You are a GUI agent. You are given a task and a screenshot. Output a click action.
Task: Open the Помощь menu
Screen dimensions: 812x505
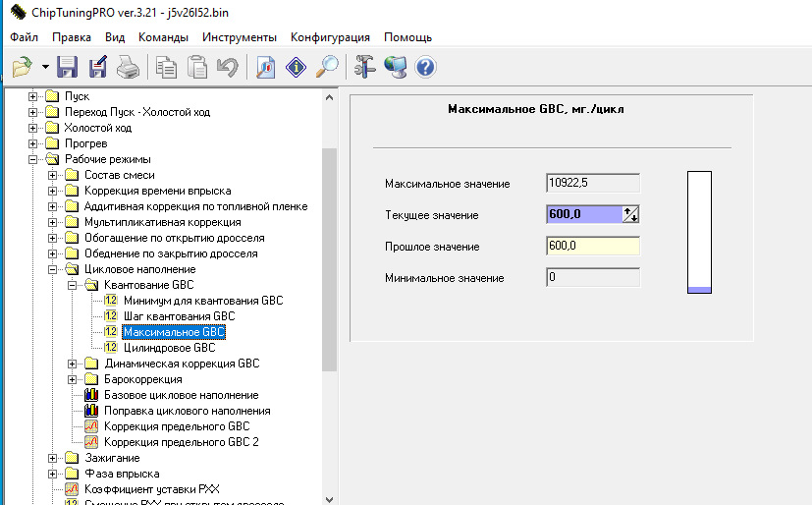408,37
